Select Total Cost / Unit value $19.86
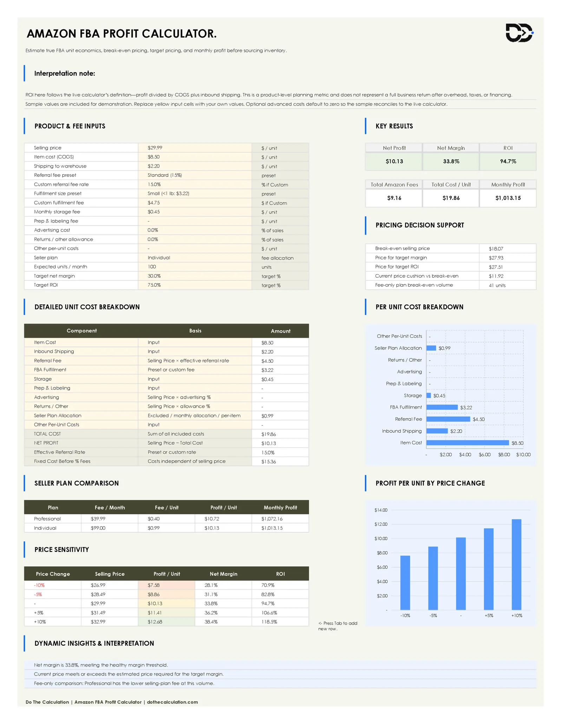The height and width of the screenshot is (728, 562). point(451,198)
